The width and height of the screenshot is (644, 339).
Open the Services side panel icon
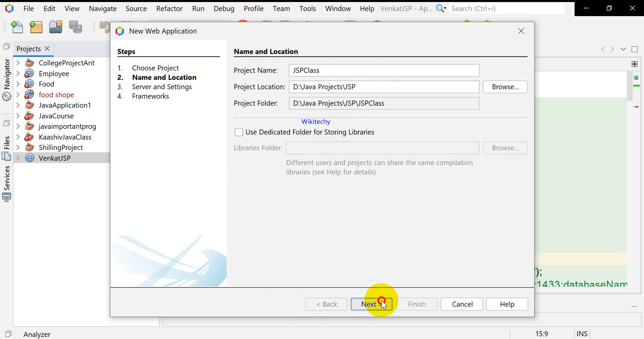pos(7,197)
